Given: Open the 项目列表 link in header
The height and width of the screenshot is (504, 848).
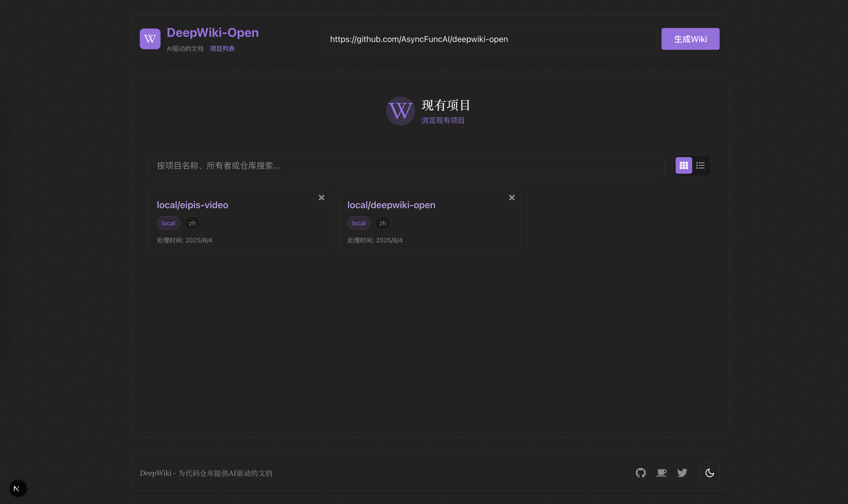Looking at the screenshot, I should click(x=222, y=48).
